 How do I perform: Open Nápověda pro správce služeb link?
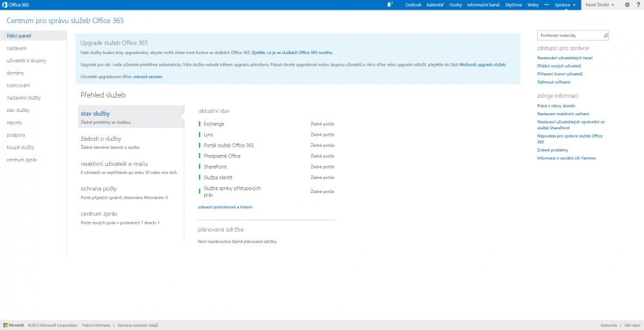(x=570, y=139)
